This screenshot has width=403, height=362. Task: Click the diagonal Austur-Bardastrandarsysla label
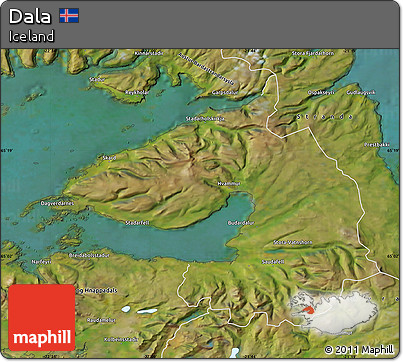pyautogui.click(x=206, y=69)
